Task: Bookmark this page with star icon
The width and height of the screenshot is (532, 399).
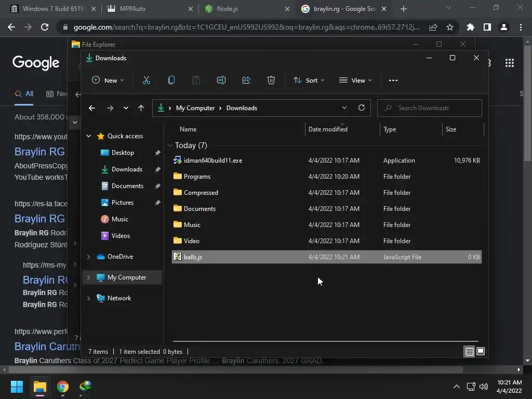Action: [449, 27]
